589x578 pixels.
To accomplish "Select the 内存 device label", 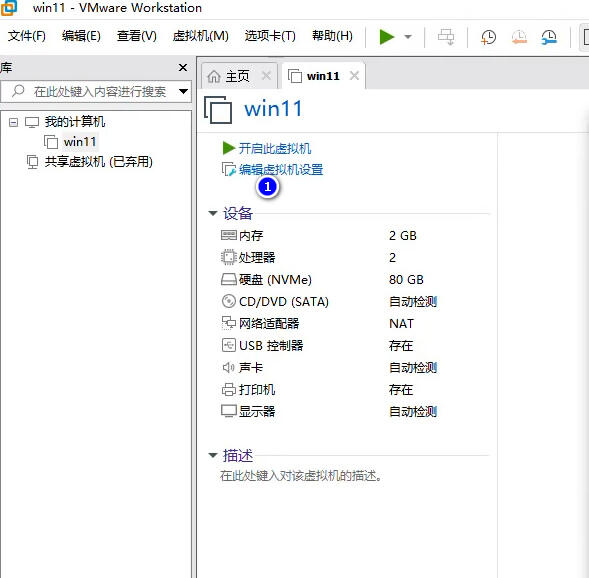I will pos(251,235).
